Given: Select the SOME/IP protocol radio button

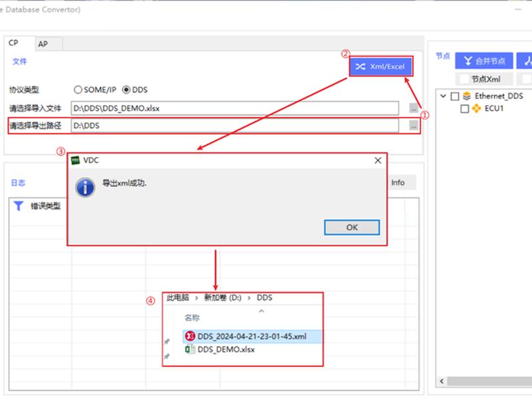Looking at the screenshot, I should [x=78, y=90].
